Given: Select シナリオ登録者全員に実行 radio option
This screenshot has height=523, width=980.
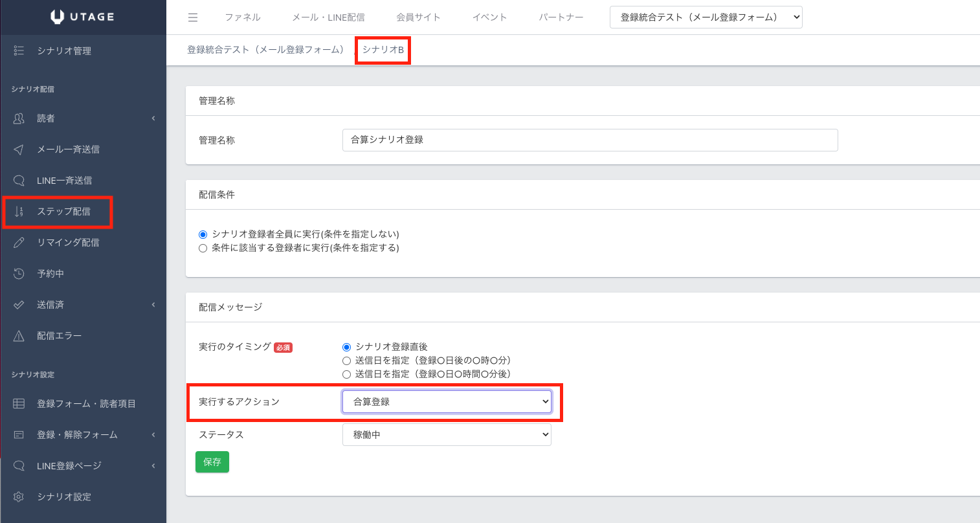Looking at the screenshot, I should pyautogui.click(x=203, y=234).
